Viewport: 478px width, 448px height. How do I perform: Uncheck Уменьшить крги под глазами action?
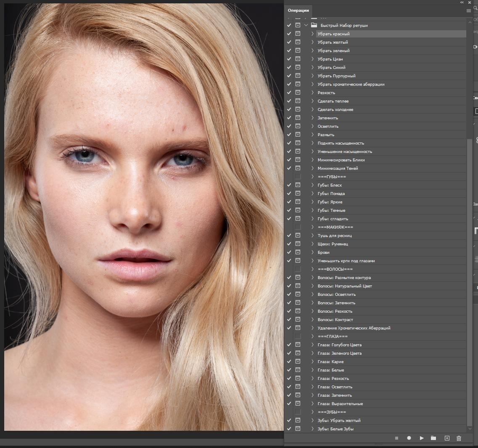[x=289, y=261]
